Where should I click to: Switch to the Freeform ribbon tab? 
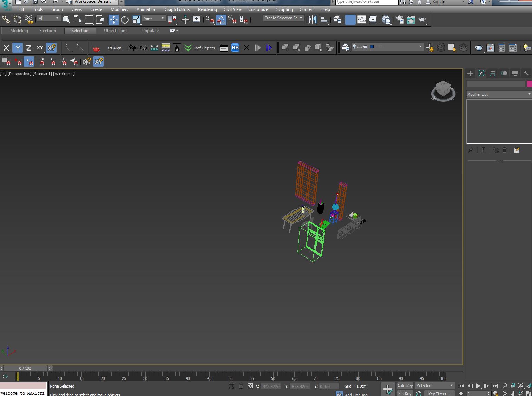(x=48, y=31)
